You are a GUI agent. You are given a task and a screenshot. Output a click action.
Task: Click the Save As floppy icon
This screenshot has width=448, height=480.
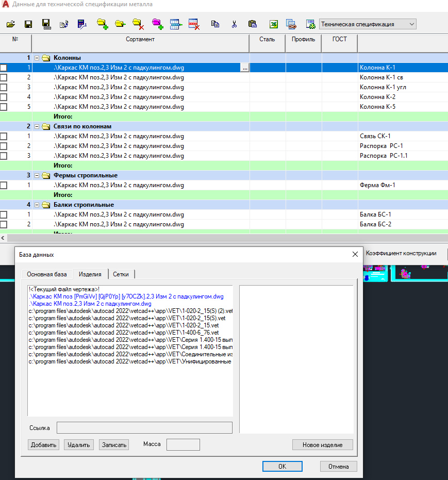pyautogui.click(x=46, y=24)
